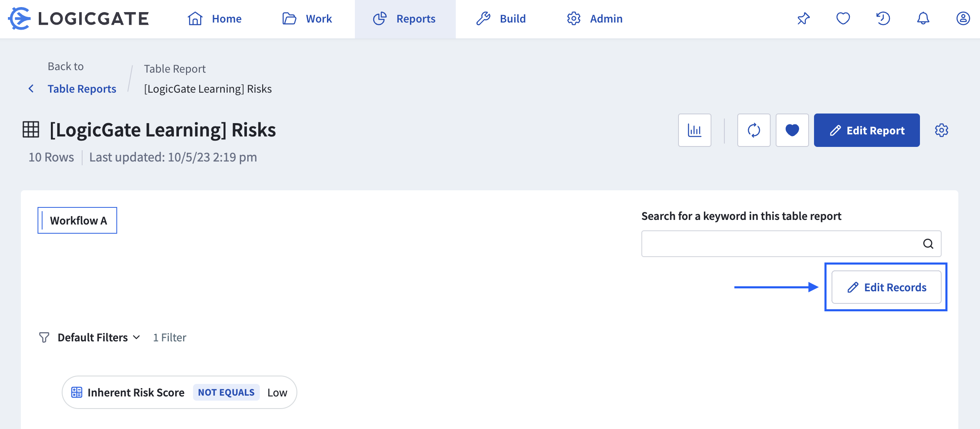Follow the Table Reports link

(82, 88)
